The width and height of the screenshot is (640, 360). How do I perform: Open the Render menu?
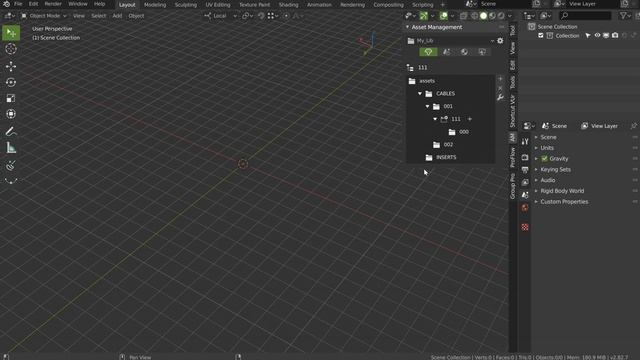pos(53,4)
